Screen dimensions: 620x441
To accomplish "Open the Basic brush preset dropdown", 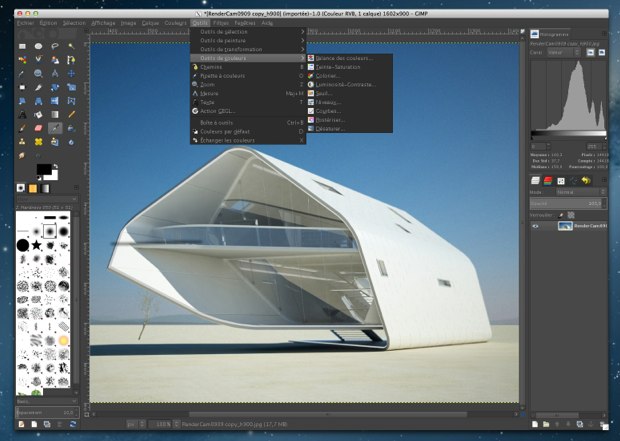I will (47, 401).
